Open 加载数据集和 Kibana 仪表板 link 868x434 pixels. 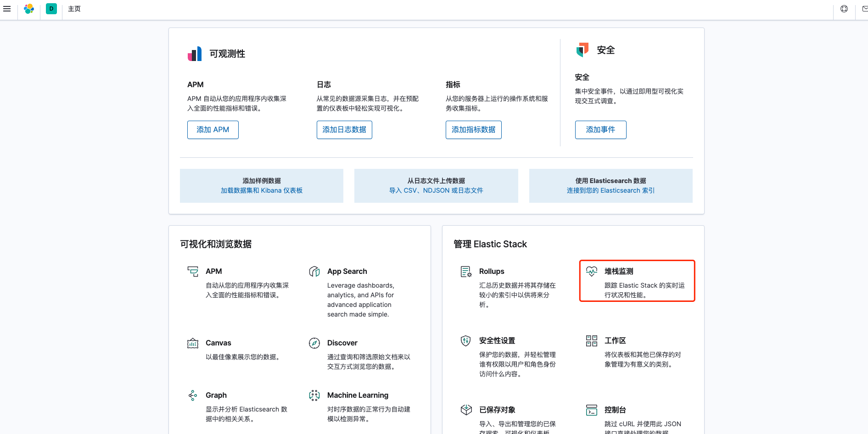click(261, 190)
